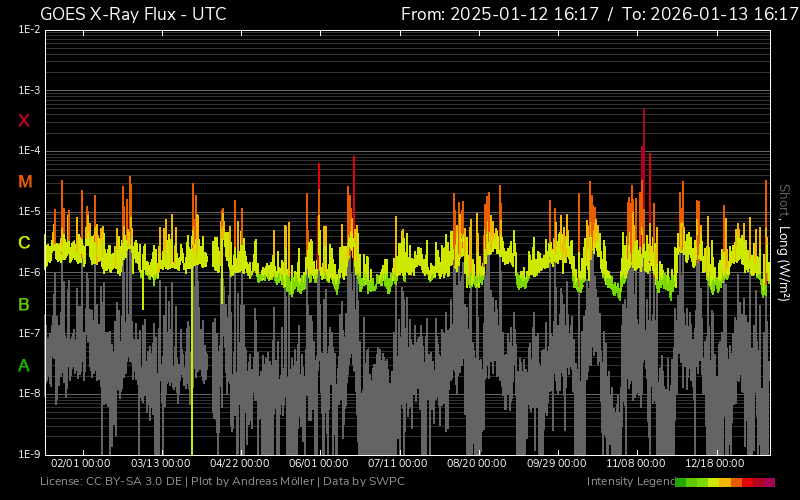The width and height of the screenshot is (800, 500).
Task: Click the 11/08 00:00 x-axis tick label
Action: [636, 463]
